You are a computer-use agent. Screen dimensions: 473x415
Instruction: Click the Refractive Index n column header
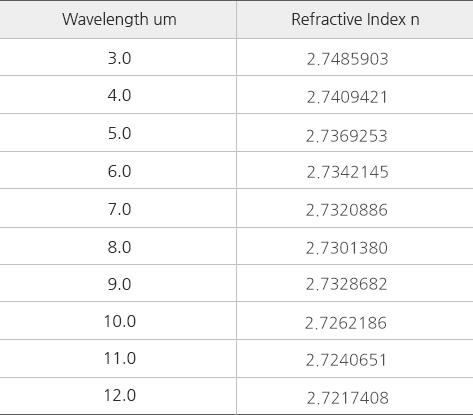point(355,19)
